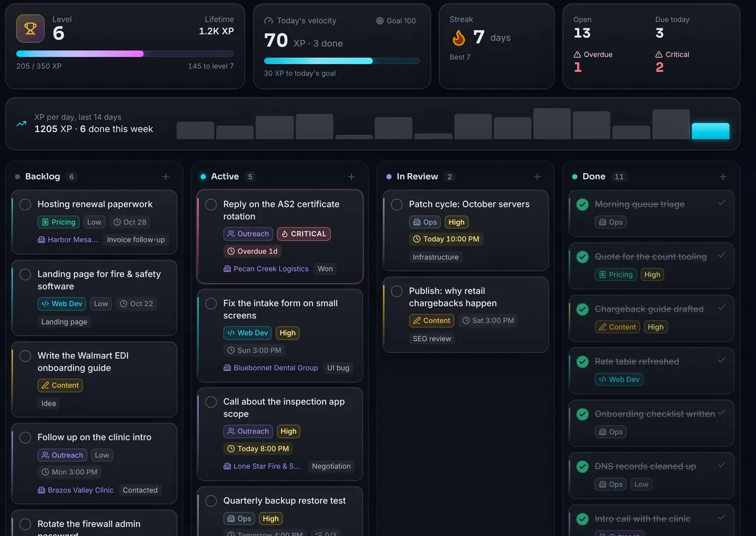
Task: Click the code icon on landing page Web Dev tag
Action: coord(45,304)
